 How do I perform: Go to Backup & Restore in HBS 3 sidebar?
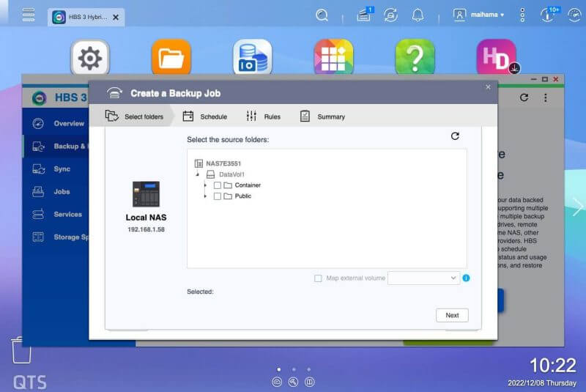point(58,146)
